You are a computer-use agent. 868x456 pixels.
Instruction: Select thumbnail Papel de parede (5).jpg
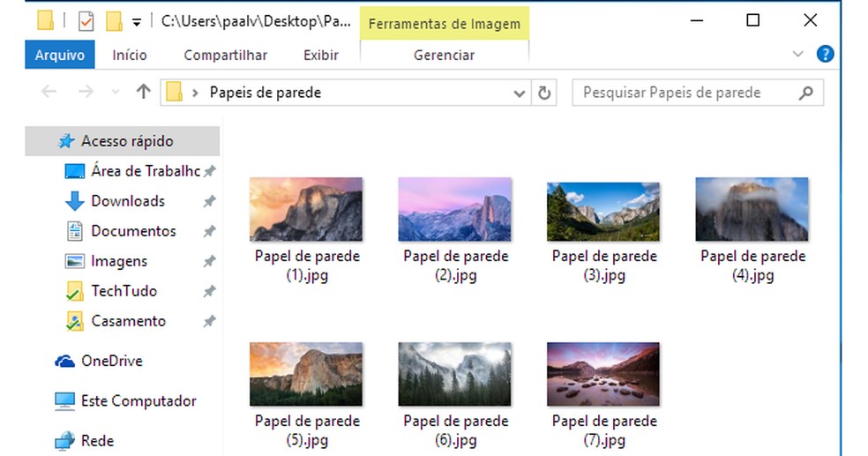click(306, 374)
